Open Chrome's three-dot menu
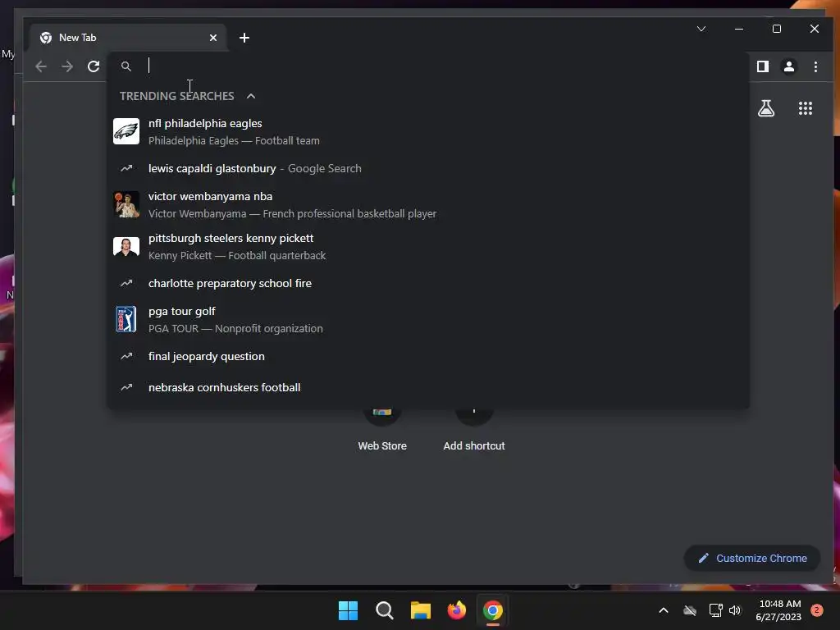The width and height of the screenshot is (840, 630). [815, 66]
